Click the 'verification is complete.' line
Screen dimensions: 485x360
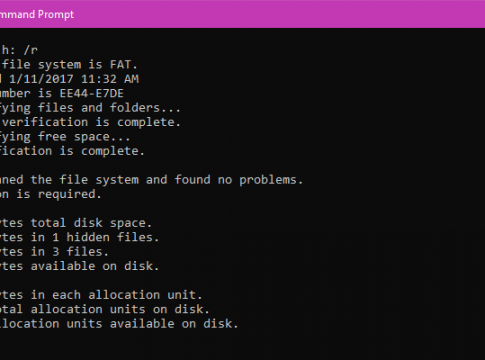pos(91,122)
